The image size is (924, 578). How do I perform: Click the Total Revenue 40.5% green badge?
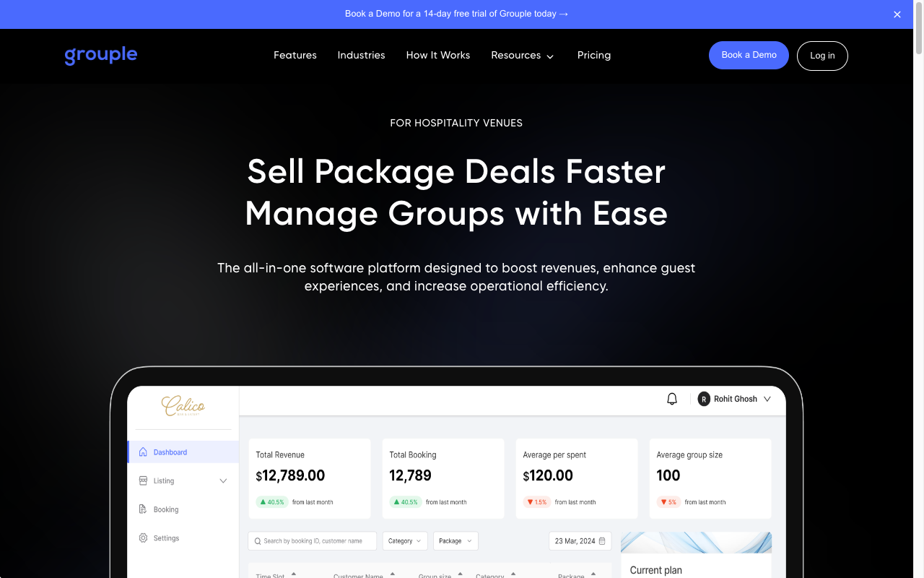pyautogui.click(x=271, y=502)
